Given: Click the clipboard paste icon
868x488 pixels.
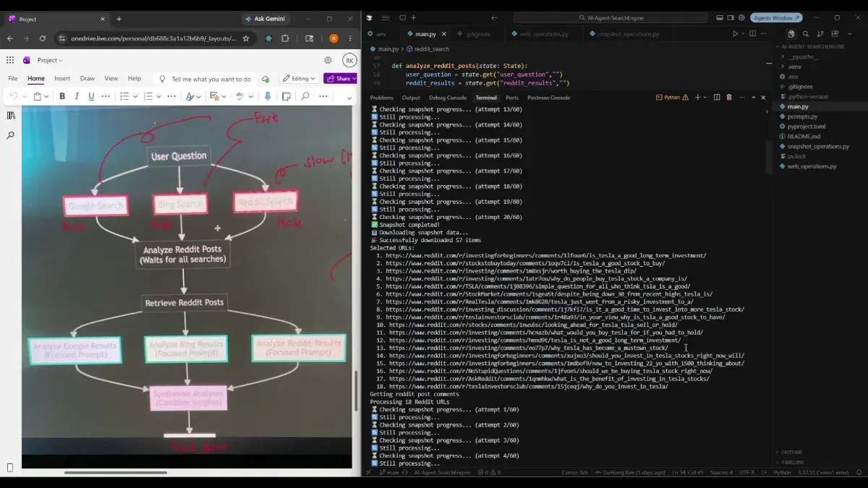Looking at the screenshot, I should coord(37,96).
